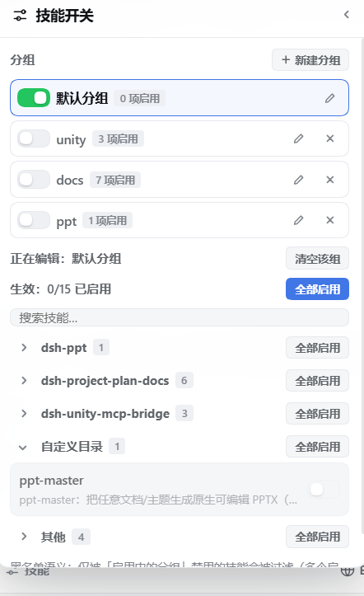Click the blue 全部启用 button
This screenshot has height=596, width=364.
tap(317, 289)
